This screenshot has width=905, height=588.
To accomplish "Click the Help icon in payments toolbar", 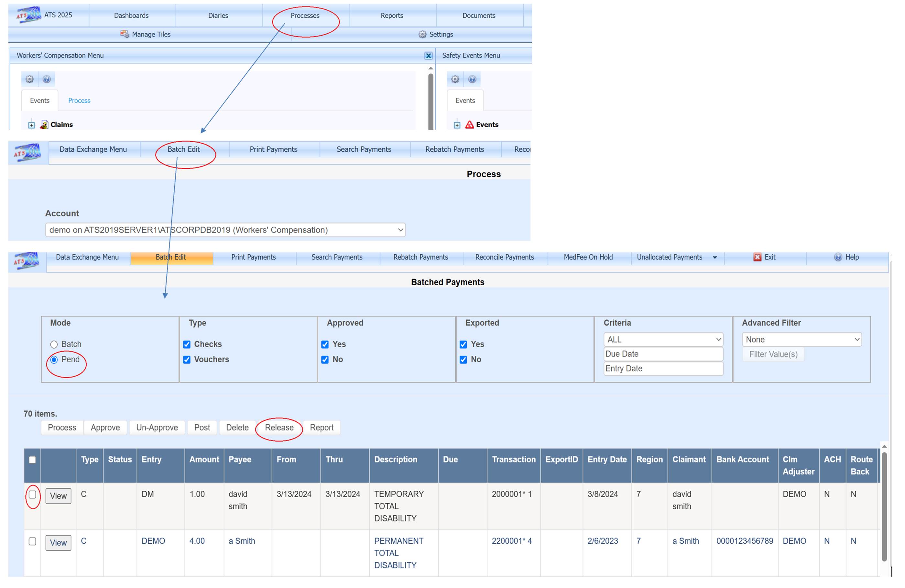I will tap(838, 257).
